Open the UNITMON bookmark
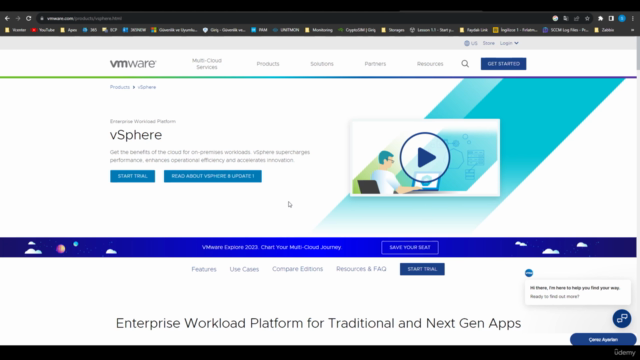The width and height of the screenshot is (640, 360). pos(286,30)
